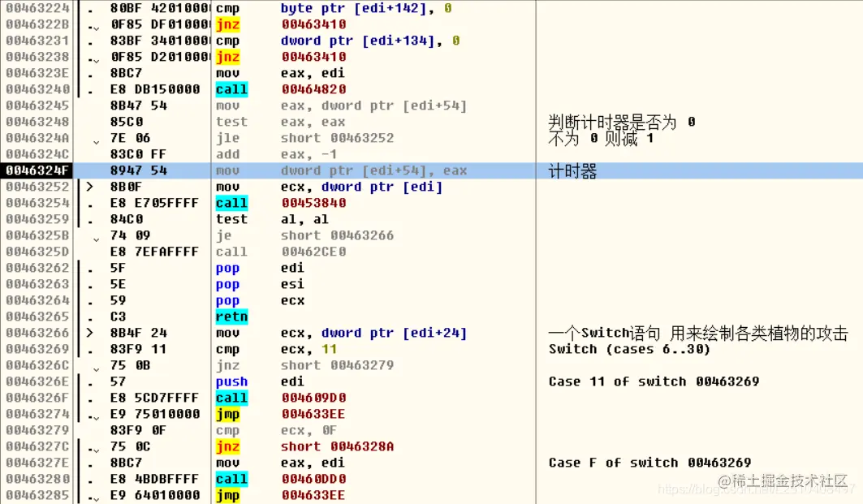Click cmp dword ptr [edi+134], 0
The image size is (863, 504).
point(338,41)
